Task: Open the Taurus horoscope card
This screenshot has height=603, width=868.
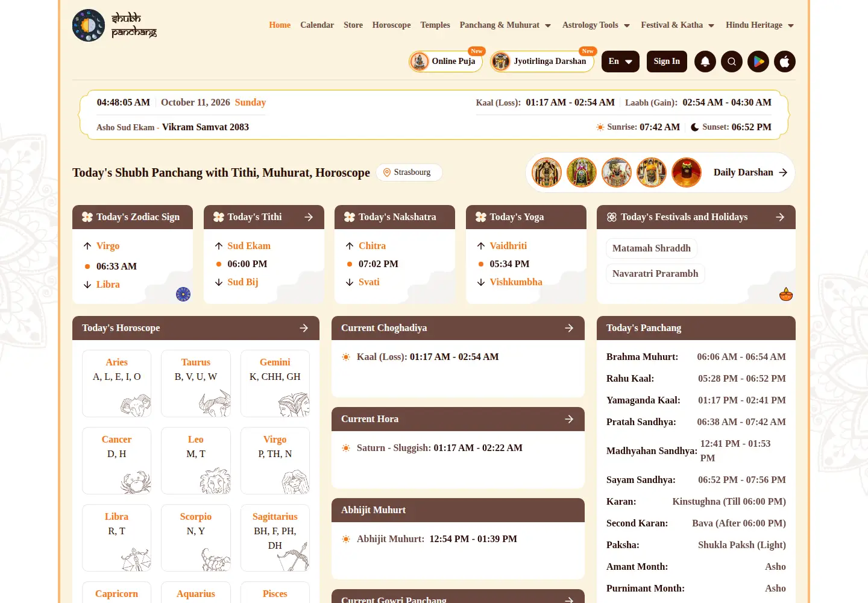Action: pos(196,384)
